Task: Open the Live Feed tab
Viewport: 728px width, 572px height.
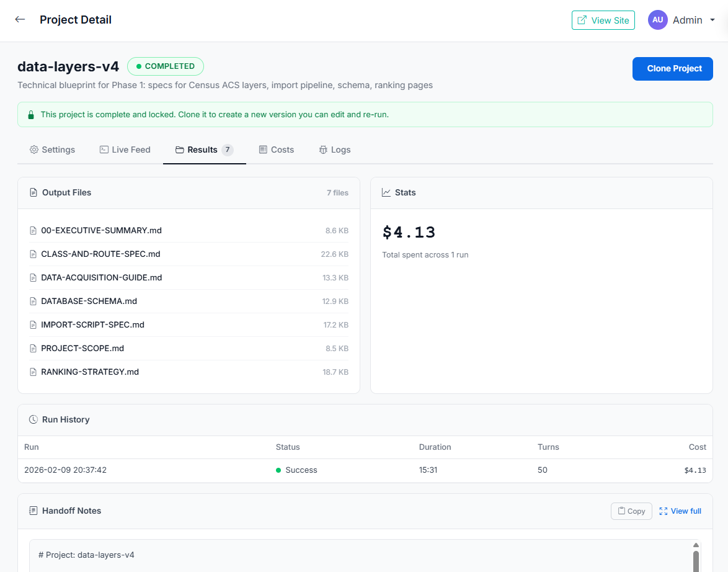Action: tap(125, 150)
